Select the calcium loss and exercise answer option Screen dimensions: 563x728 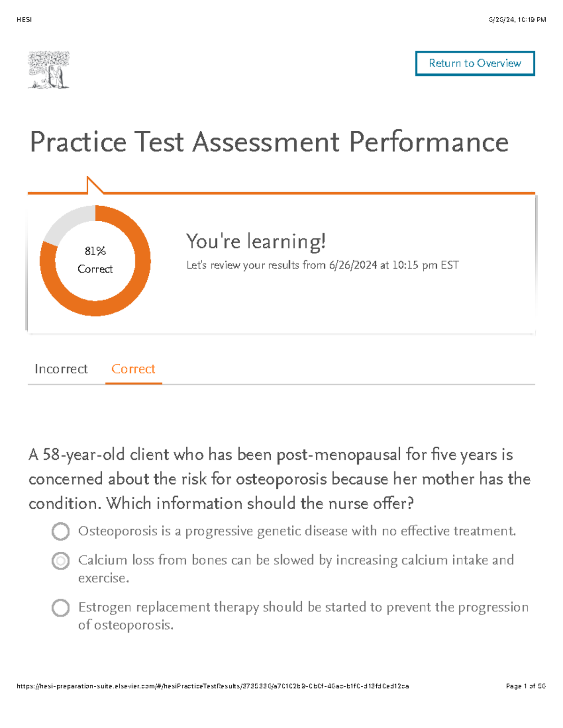(61, 561)
